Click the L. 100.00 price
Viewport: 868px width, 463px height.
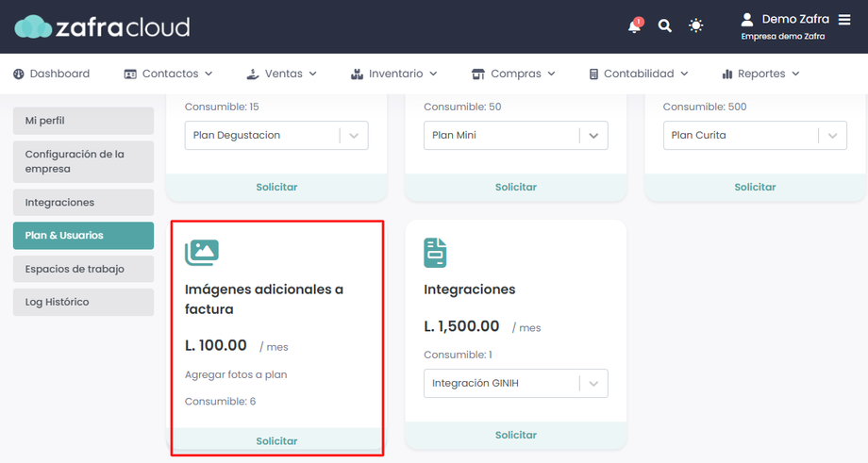(x=215, y=345)
